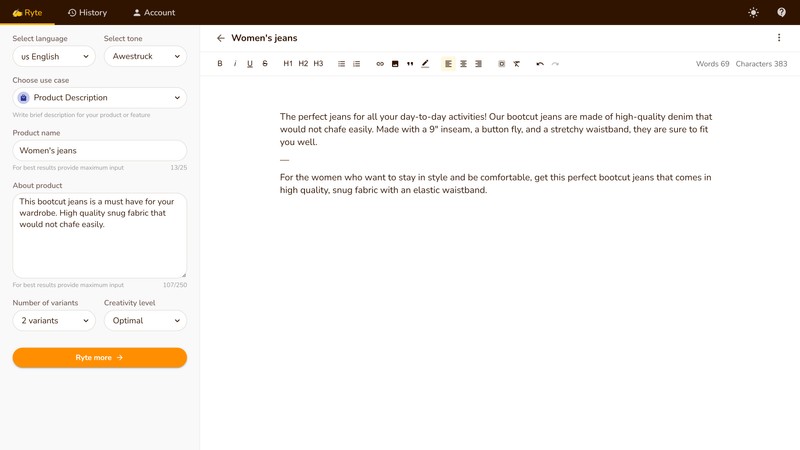Insert a hyperlink in the editor
Screen dimensions: 800x450
(380, 64)
